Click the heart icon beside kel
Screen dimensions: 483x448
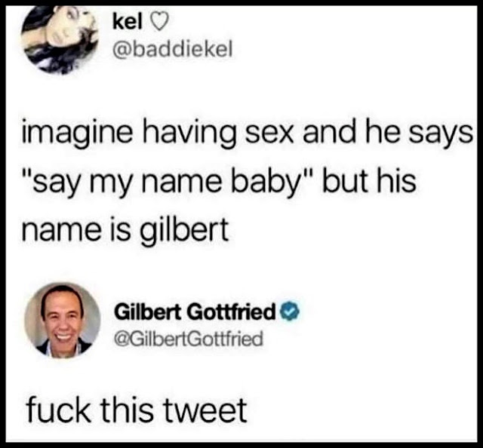(x=159, y=23)
